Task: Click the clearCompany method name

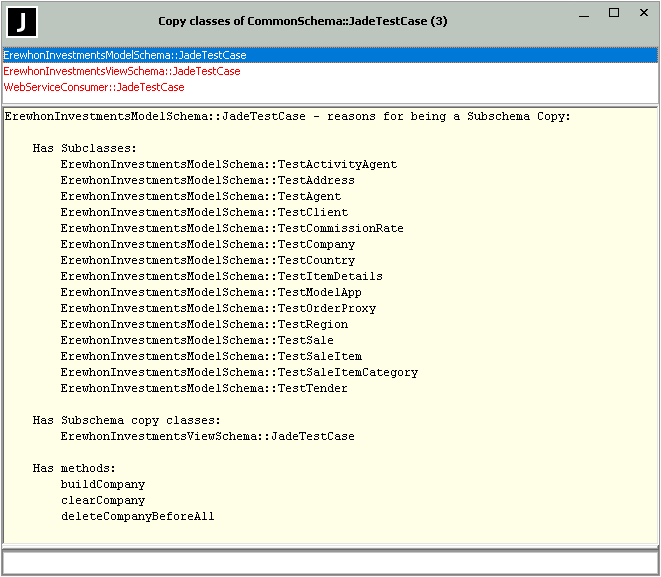Action: coord(103,501)
